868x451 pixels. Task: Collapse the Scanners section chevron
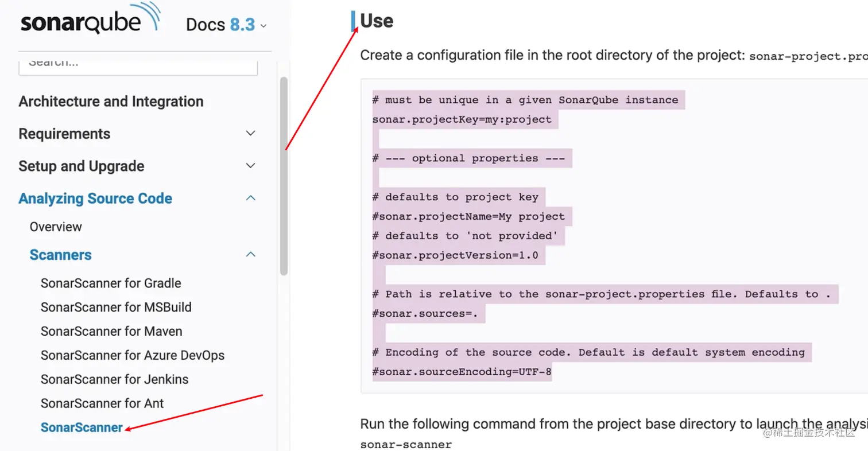coord(250,254)
